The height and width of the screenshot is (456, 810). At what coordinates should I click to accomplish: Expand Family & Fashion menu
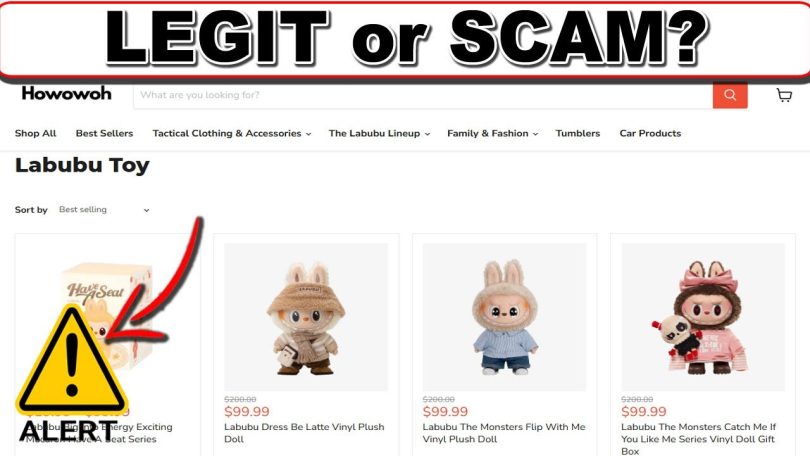(492, 133)
